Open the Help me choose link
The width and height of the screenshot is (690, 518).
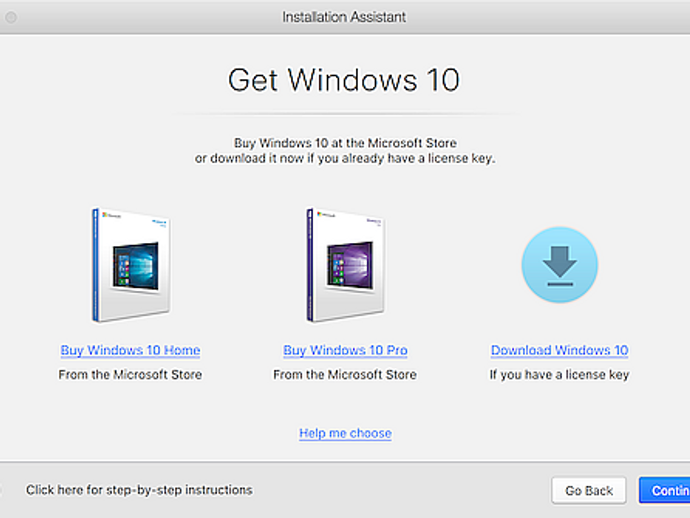(345, 434)
